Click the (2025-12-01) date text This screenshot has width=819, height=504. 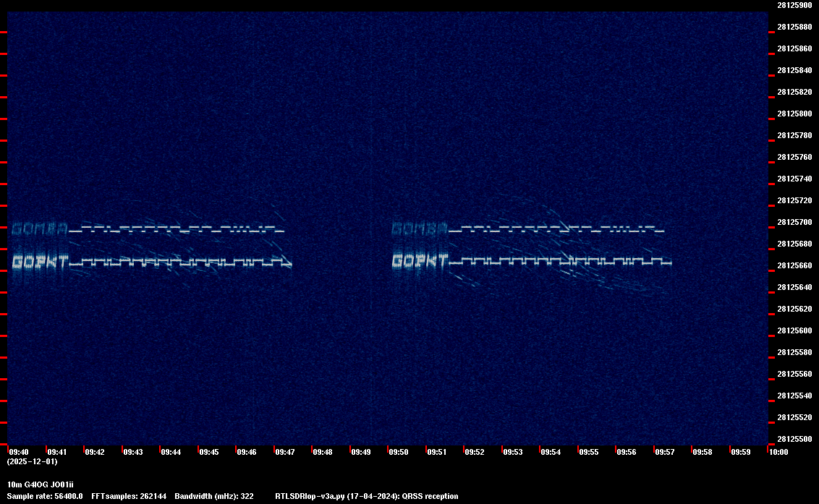coord(33,461)
